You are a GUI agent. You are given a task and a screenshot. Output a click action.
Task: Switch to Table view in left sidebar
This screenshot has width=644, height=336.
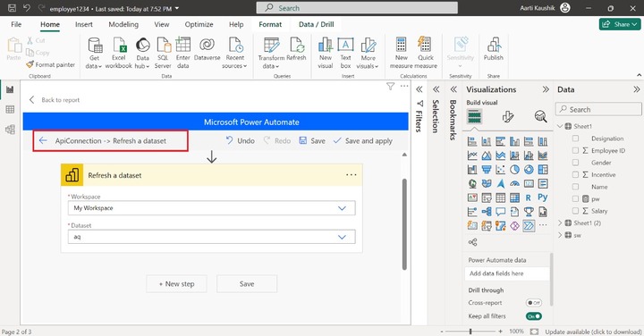pyautogui.click(x=10, y=110)
